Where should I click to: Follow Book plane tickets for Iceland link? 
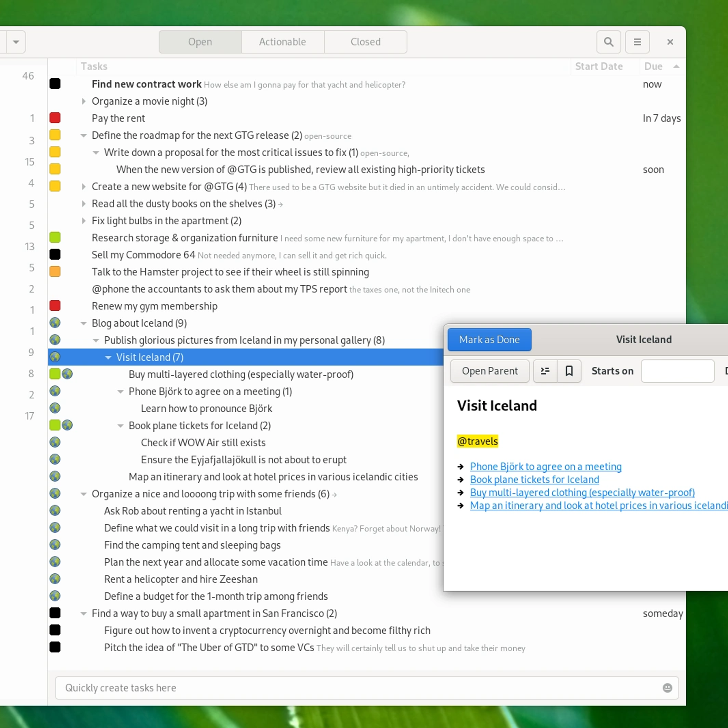coord(534,480)
